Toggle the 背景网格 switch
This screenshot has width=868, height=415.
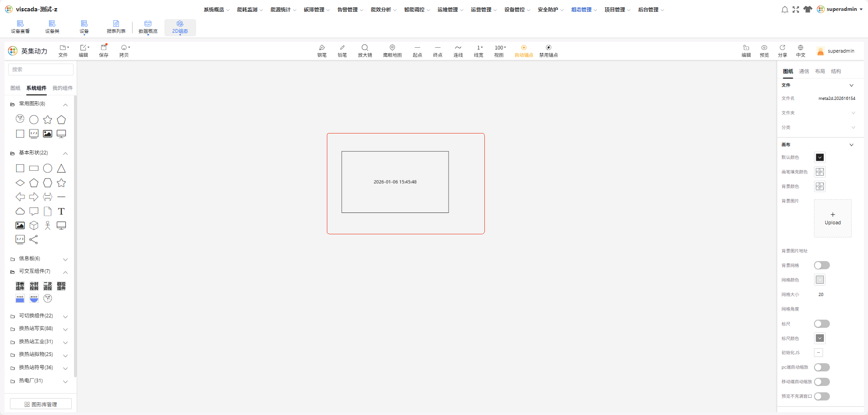click(x=822, y=265)
